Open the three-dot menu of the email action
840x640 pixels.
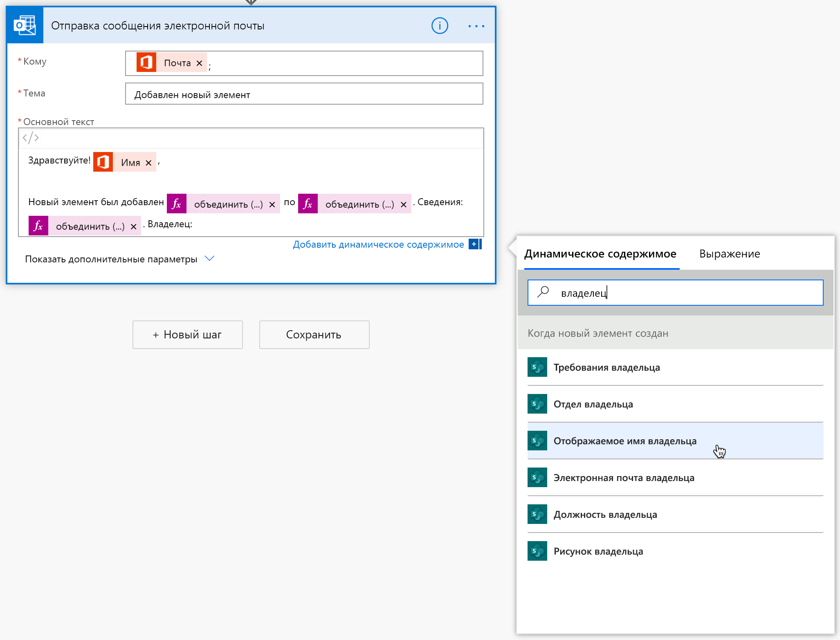point(476,26)
